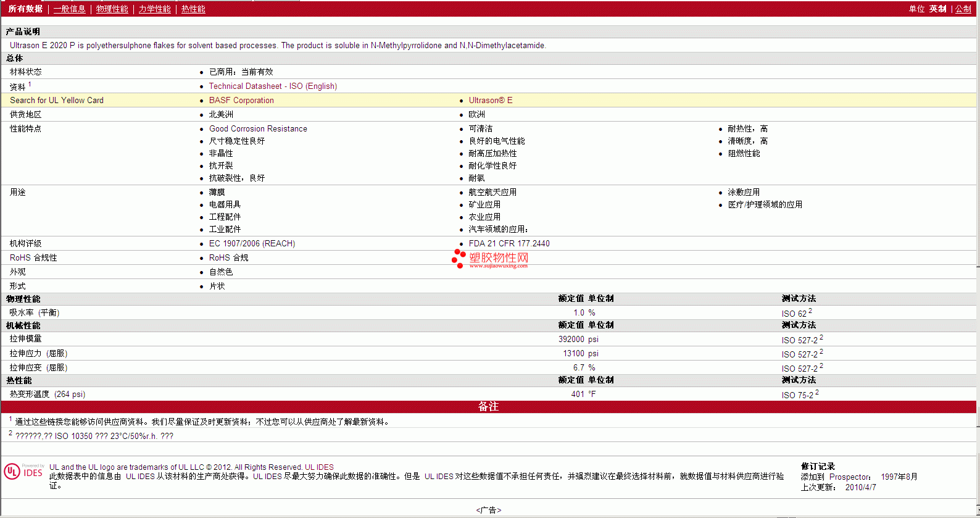Viewport: 980px width, 518px height.
Task: Click the 片状 form value
Action: pyautogui.click(x=217, y=286)
